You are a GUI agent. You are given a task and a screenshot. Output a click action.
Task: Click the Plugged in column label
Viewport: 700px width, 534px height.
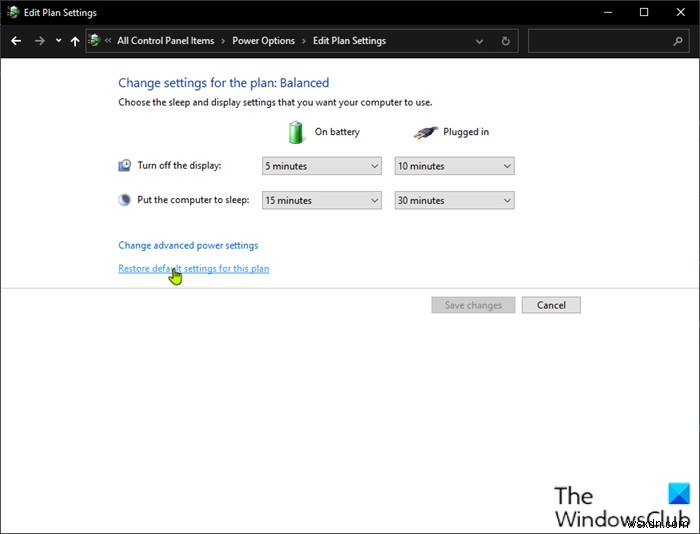coord(466,132)
